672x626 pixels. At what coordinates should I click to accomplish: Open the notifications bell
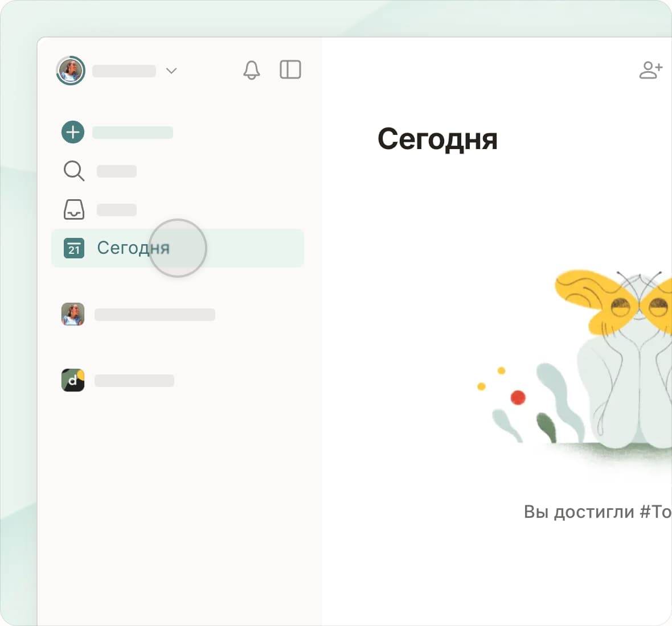point(251,70)
